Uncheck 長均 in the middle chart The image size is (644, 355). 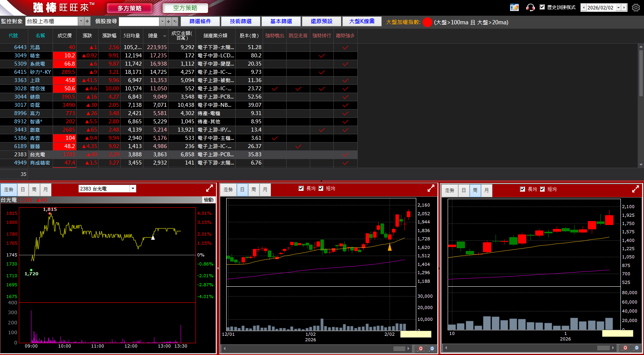pyautogui.click(x=301, y=188)
